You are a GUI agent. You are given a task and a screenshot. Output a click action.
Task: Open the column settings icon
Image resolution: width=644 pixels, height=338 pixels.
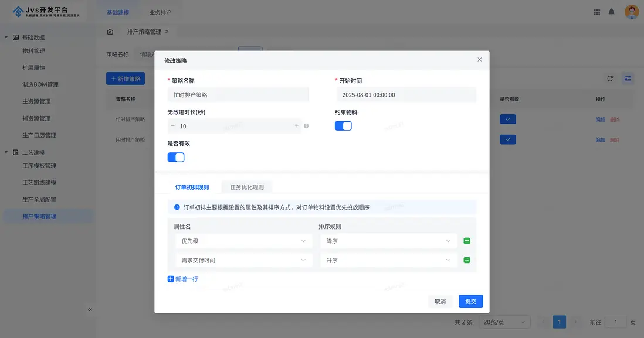(x=628, y=78)
